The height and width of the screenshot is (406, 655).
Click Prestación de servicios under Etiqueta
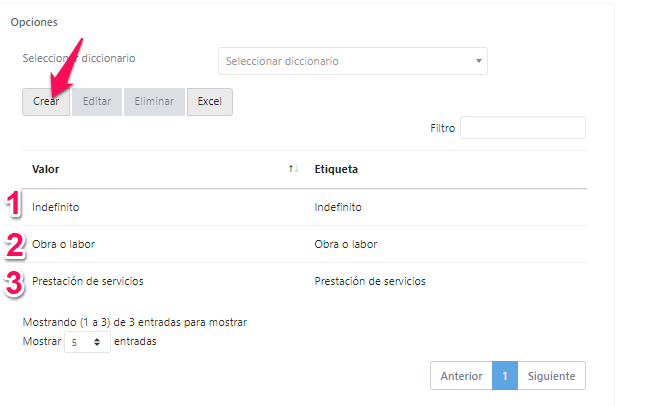tap(370, 281)
